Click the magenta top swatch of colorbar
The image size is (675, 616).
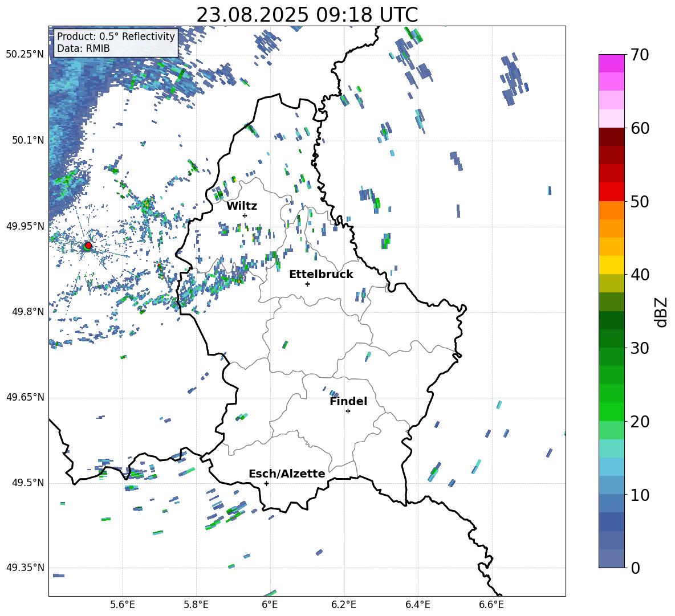(x=611, y=63)
